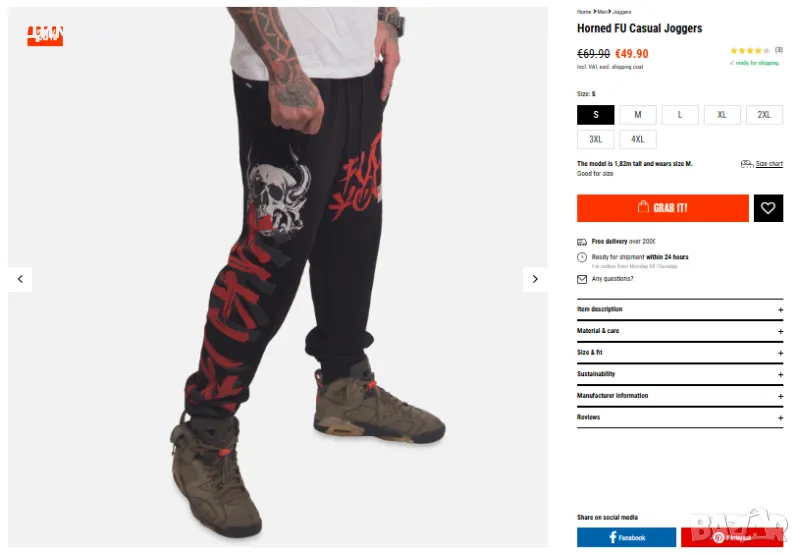Expand the Sustainability section
Image resolution: width=800 pixels, height=555 pixels.
(x=680, y=374)
